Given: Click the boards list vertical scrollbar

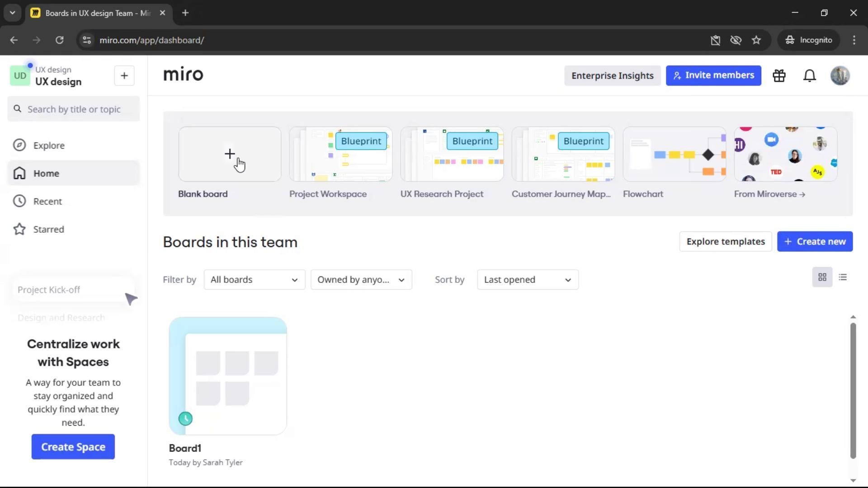Looking at the screenshot, I should (x=853, y=391).
